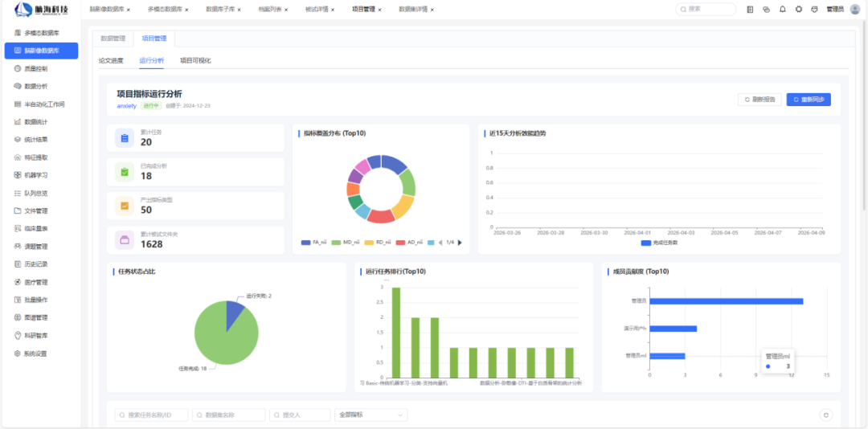The image size is (868, 429).
Task: Switch to 数据管理 tab
Action: point(113,39)
